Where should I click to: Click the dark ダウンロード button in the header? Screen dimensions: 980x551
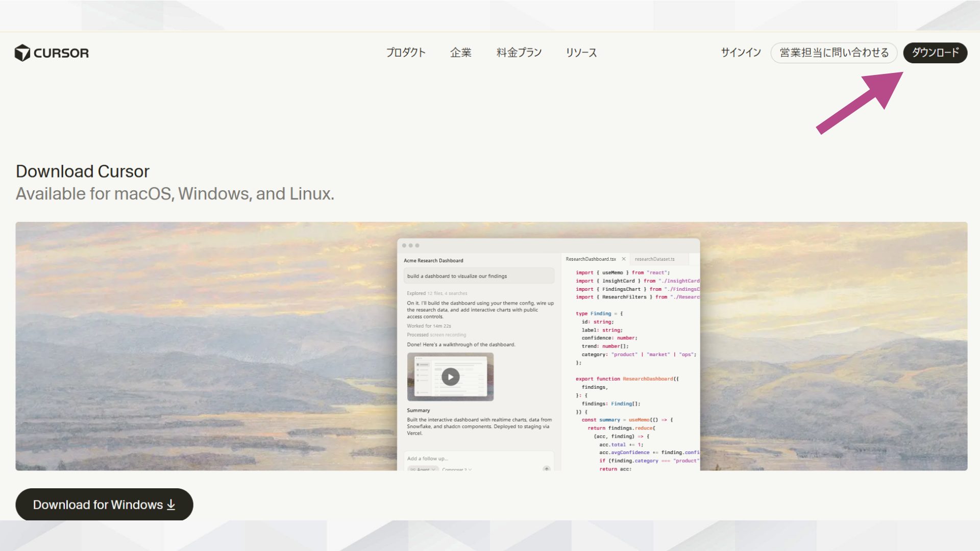(935, 53)
